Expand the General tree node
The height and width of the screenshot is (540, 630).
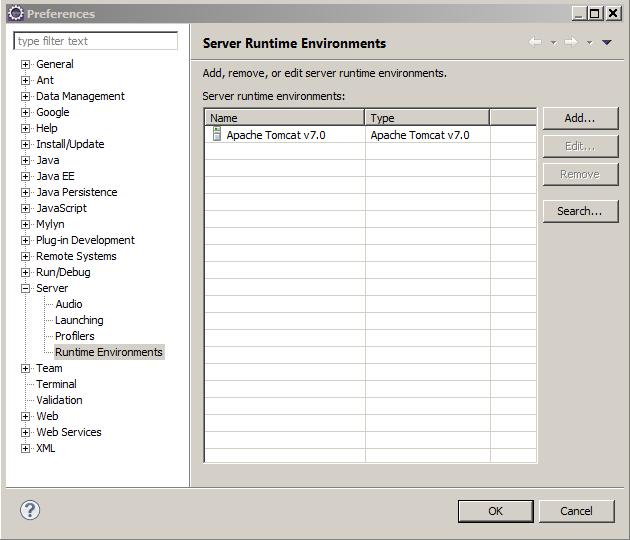[x=25, y=65]
